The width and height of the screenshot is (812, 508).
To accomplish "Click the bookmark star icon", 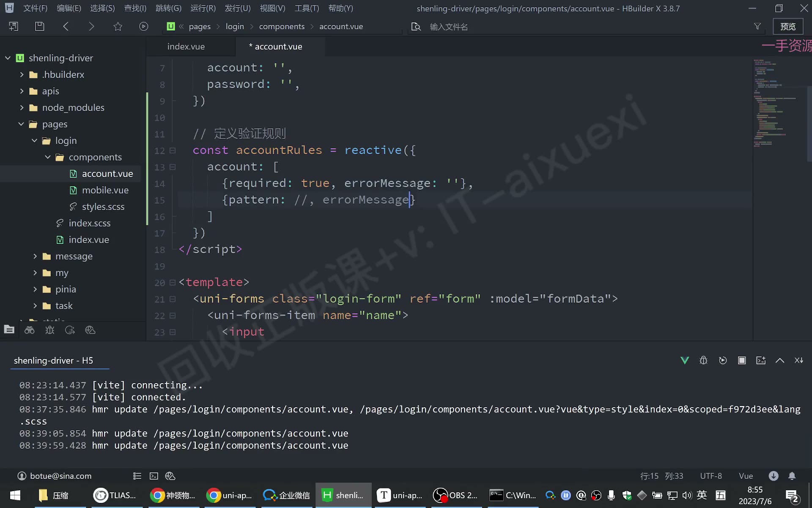I will [x=118, y=26].
